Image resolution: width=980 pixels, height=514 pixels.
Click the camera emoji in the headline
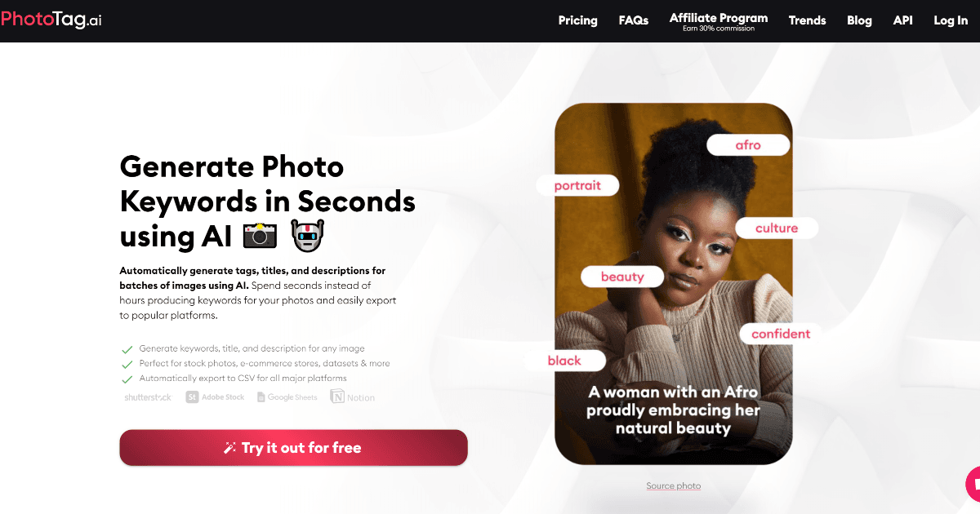point(261,237)
